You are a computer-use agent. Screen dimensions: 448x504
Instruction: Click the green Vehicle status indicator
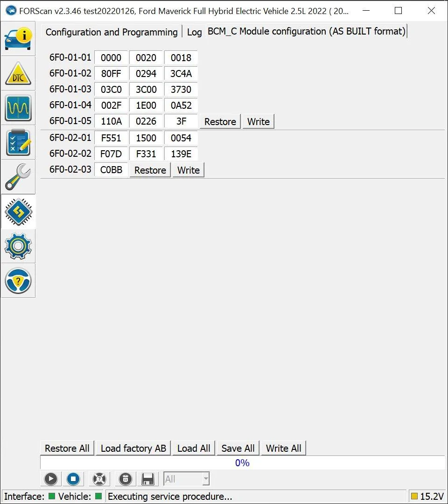click(98, 496)
